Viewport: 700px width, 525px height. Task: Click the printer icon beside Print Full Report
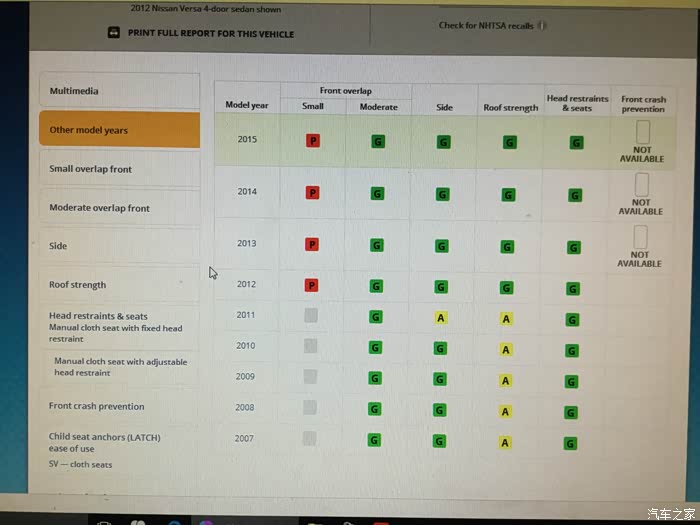[113, 33]
